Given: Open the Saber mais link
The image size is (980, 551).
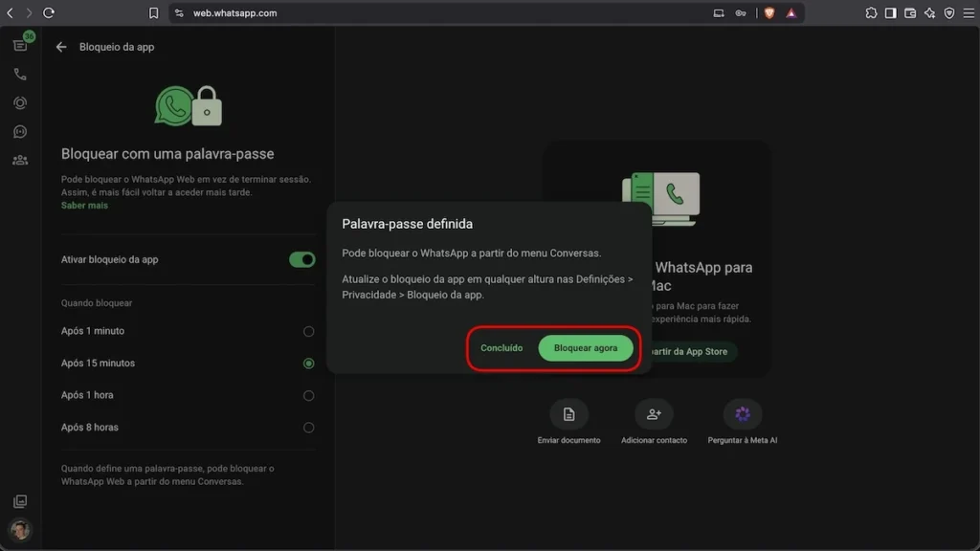Looking at the screenshot, I should [x=84, y=206].
